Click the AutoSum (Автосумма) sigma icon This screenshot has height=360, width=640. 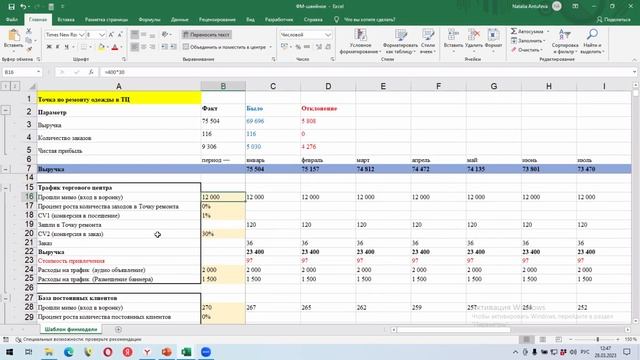pos(514,31)
